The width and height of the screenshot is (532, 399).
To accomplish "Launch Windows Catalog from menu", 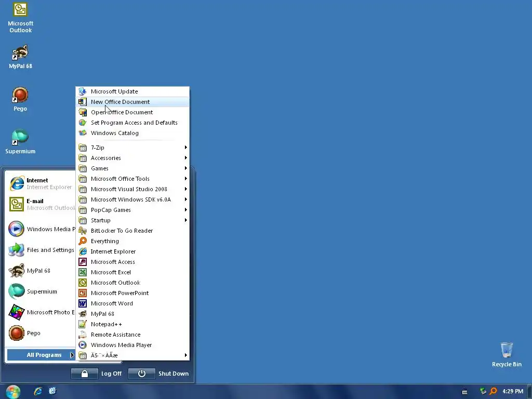I will pyautogui.click(x=132, y=133).
